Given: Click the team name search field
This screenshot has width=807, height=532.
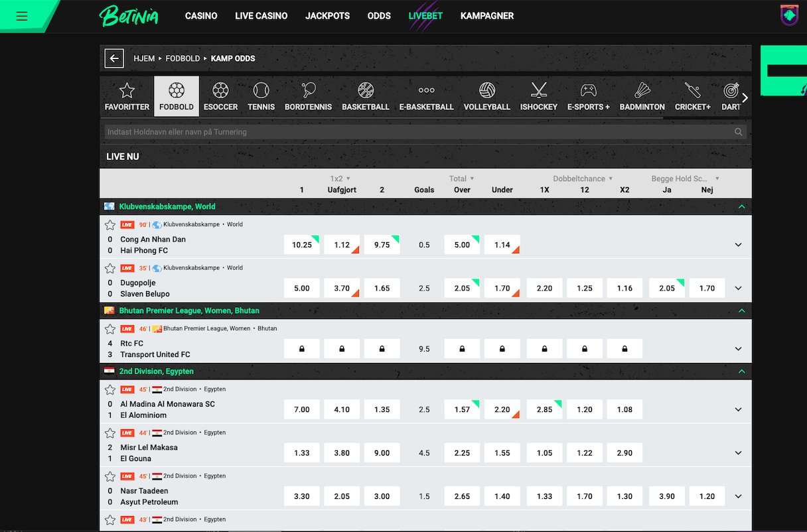Looking at the screenshot, I should click(x=418, y=132).
